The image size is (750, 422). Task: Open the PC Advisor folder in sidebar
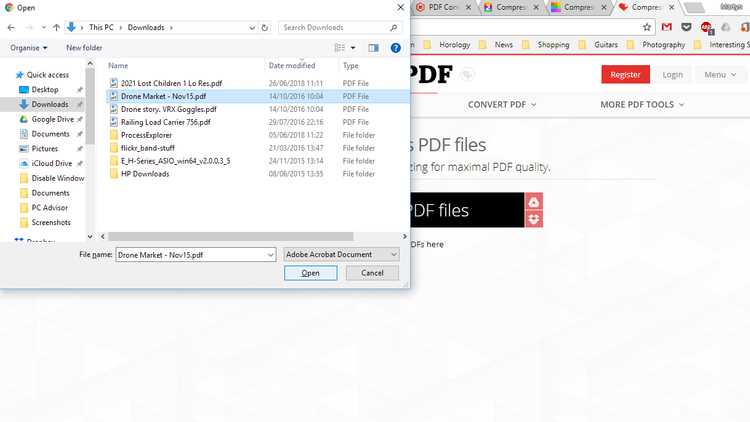[x=49, y=208]
